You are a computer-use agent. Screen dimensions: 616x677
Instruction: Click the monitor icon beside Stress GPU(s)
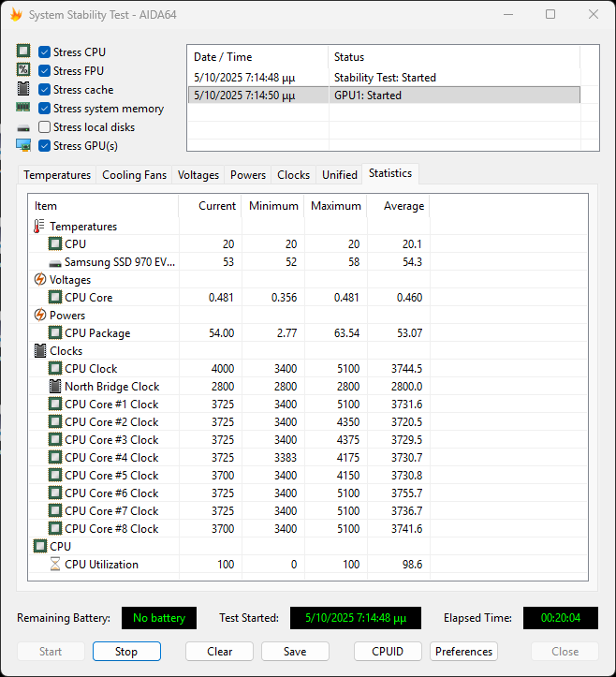(23, 145)
